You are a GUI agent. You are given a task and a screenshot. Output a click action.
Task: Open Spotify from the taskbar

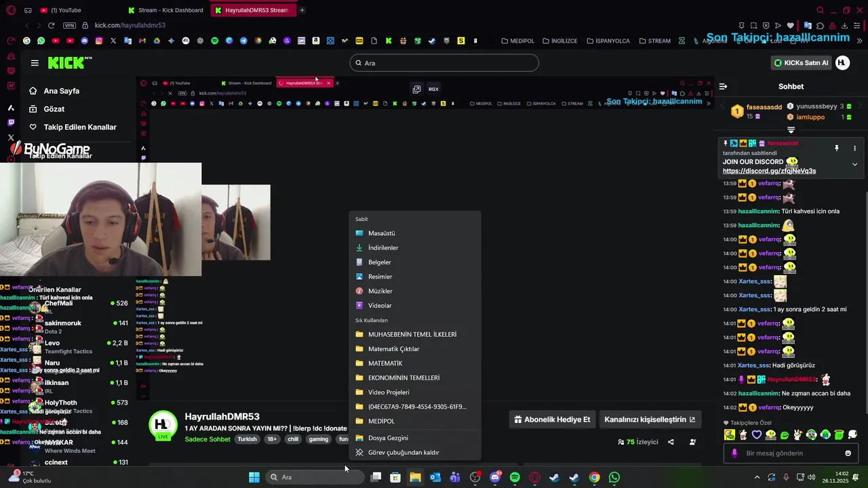(515, 477)
